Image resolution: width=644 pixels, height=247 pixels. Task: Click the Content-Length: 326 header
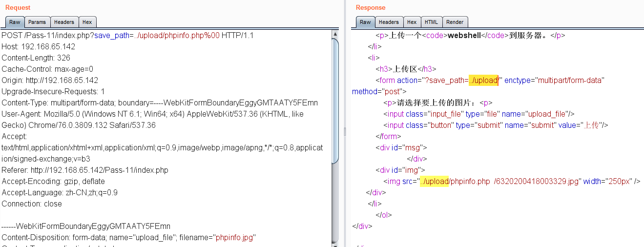pos(36,58)
